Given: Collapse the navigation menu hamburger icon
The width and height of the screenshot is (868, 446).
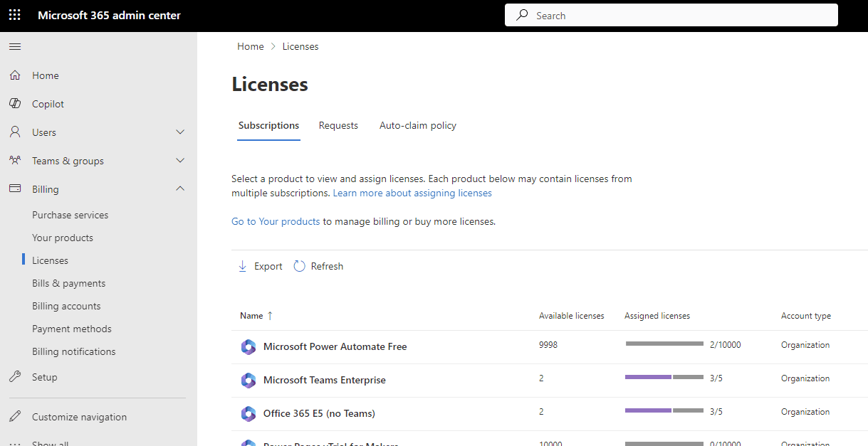Looking at the screenshot, I should (15, 47).
